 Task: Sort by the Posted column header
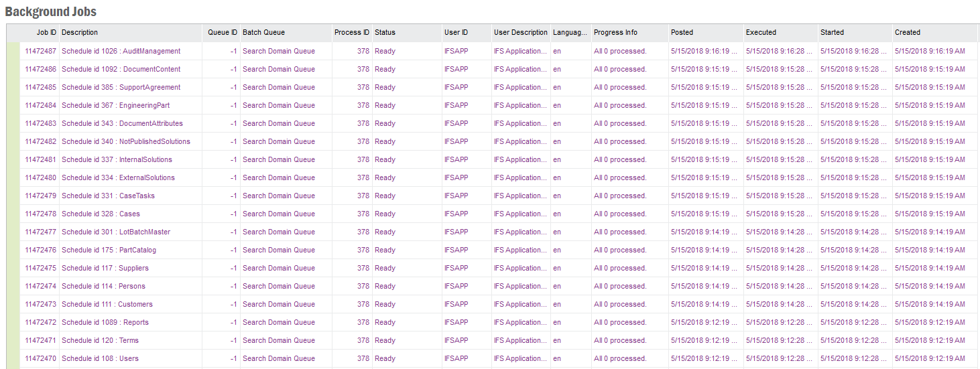682,32
